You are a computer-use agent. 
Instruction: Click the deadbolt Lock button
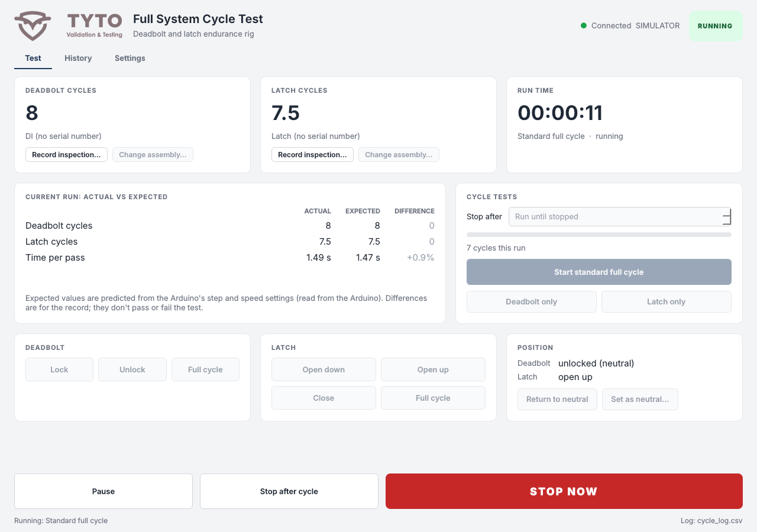coord(59,369)
